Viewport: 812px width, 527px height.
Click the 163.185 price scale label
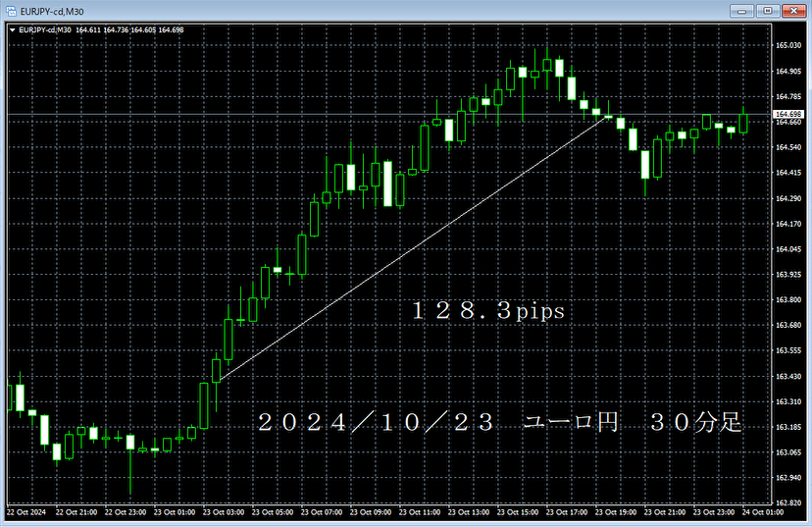(x=788, y=427)
